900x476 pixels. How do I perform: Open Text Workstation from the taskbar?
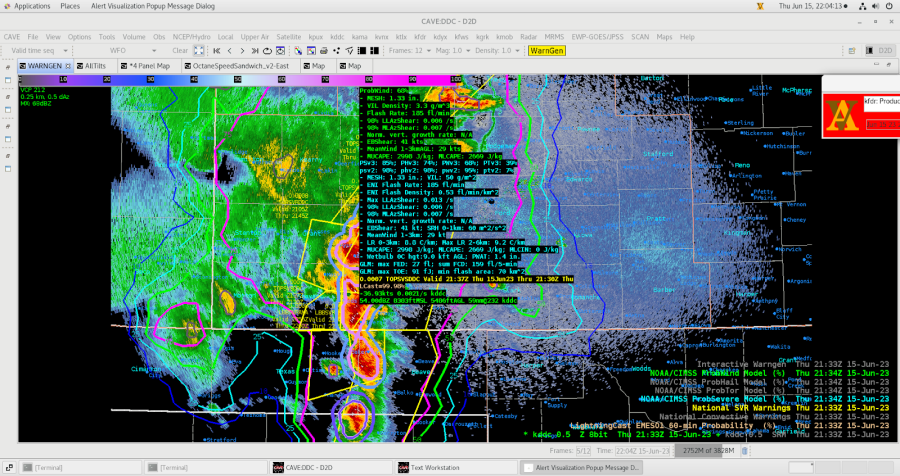coord(435,468)
